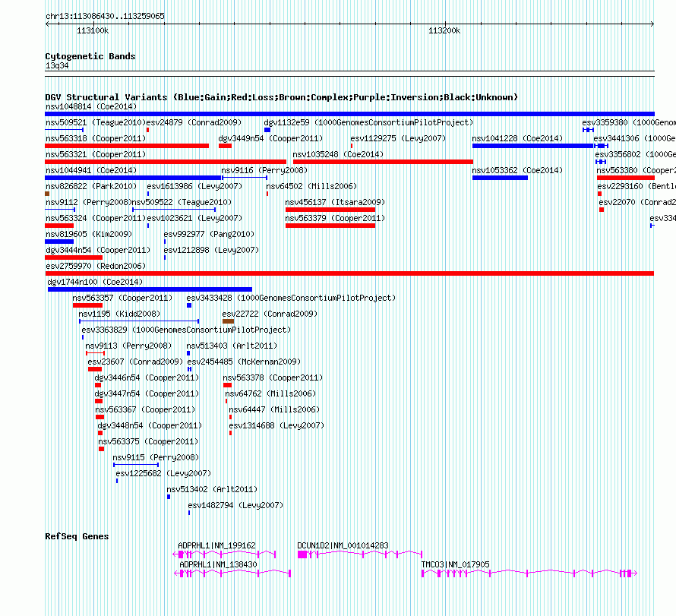The height and width of the screenshot is (616, 676).
Task: Select the nsv1053362 (Coe2014) label
Action: coord(517,170)
